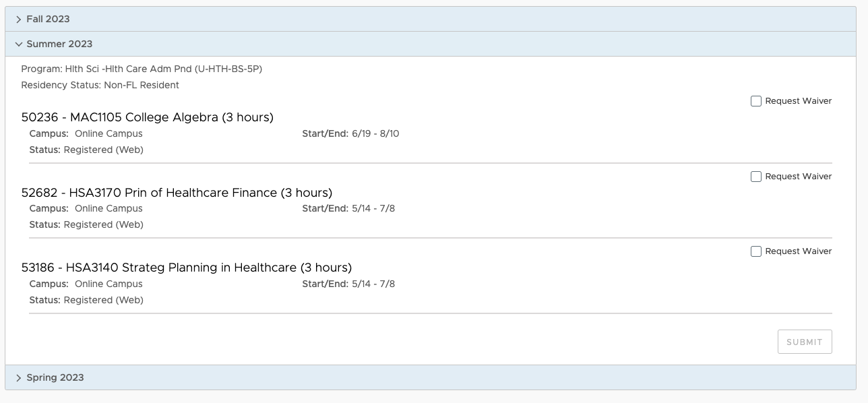Click the Submit button
This screenshot has width=868, height=403.
(x=805, y=342)
